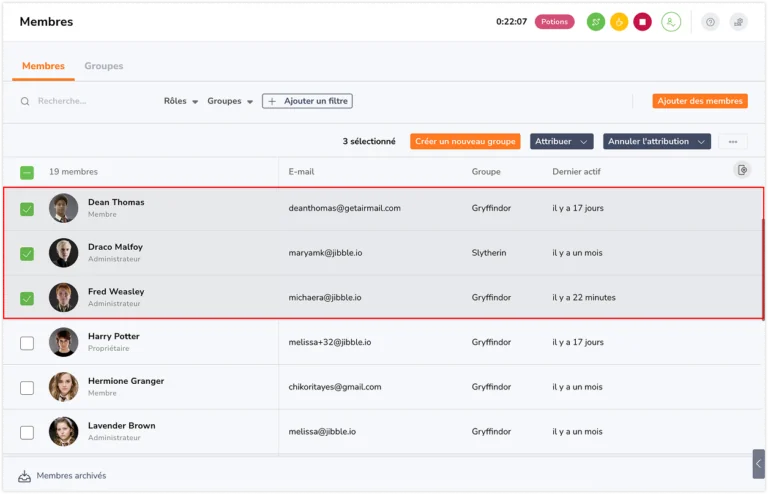This screenshot has width=768, height=494.
Task: Open Membres archivés link
Action: coord(71,476)
